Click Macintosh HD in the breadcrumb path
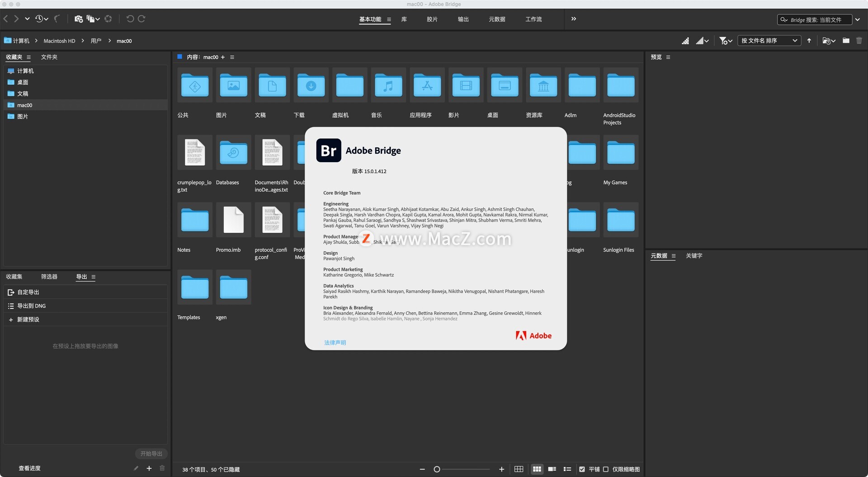The image size is (868, 477). click(x=59, y=41)
